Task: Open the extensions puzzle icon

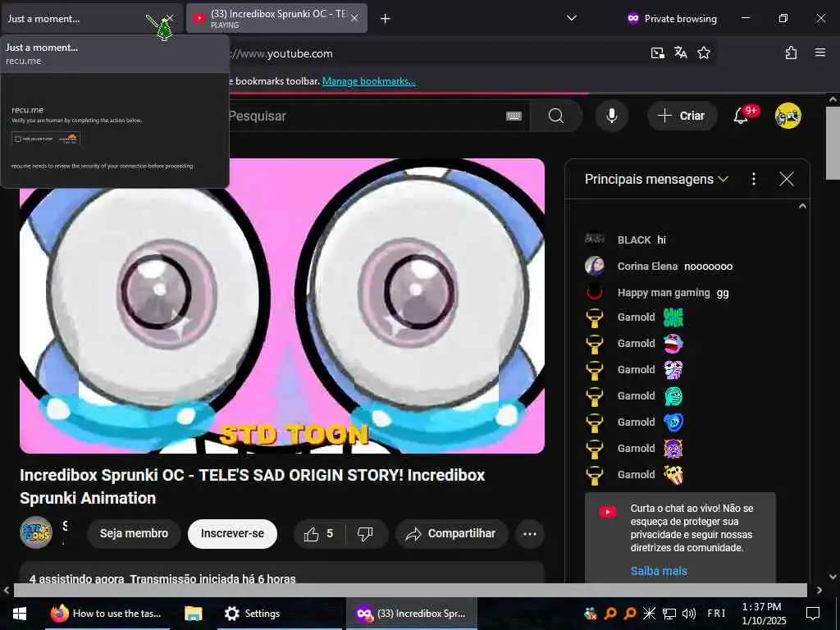Action: point(791,53)
